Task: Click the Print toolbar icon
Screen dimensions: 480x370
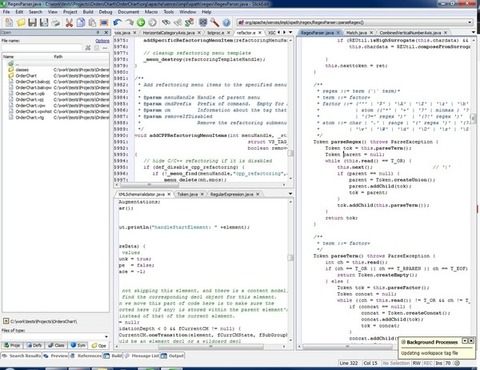Action: pos(56,22)
